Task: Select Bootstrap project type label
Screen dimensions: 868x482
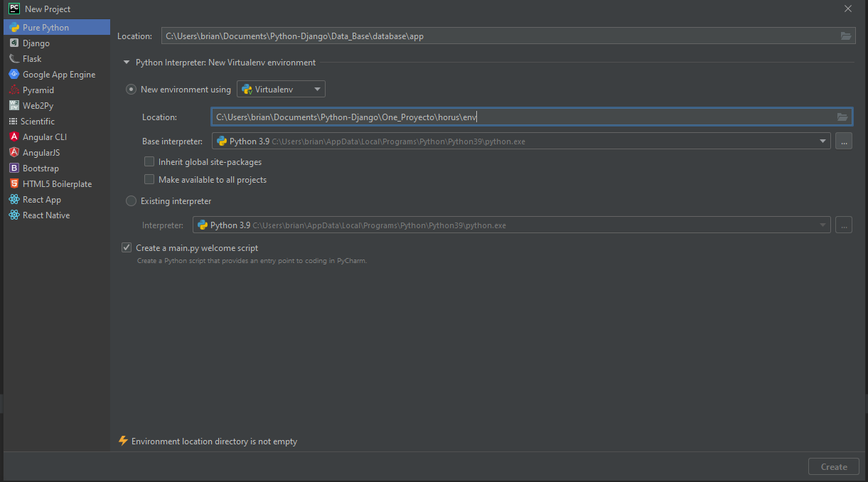Action: tap(41, 168)
